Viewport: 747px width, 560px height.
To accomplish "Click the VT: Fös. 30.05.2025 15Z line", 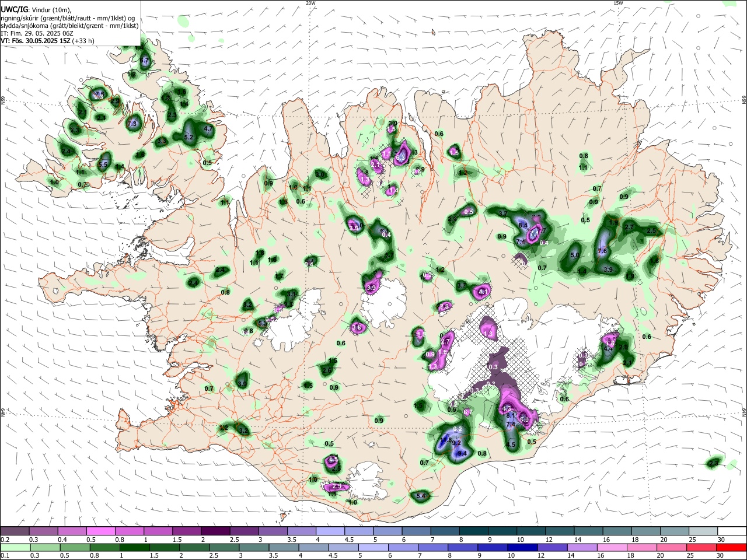I will 47,41.
